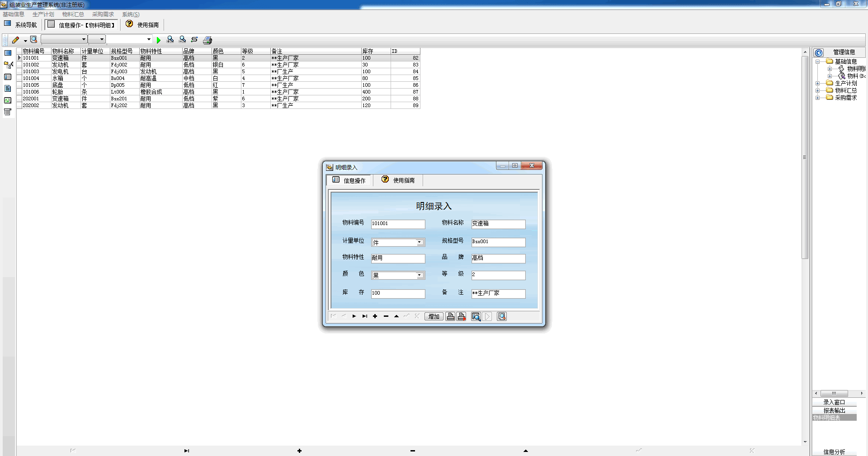
Task: Click the printer icon in main toolbar
Action: point(208,40)
